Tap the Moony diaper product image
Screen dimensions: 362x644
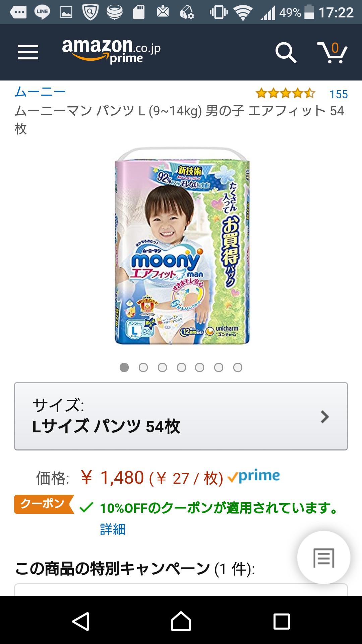coord(182,247)
